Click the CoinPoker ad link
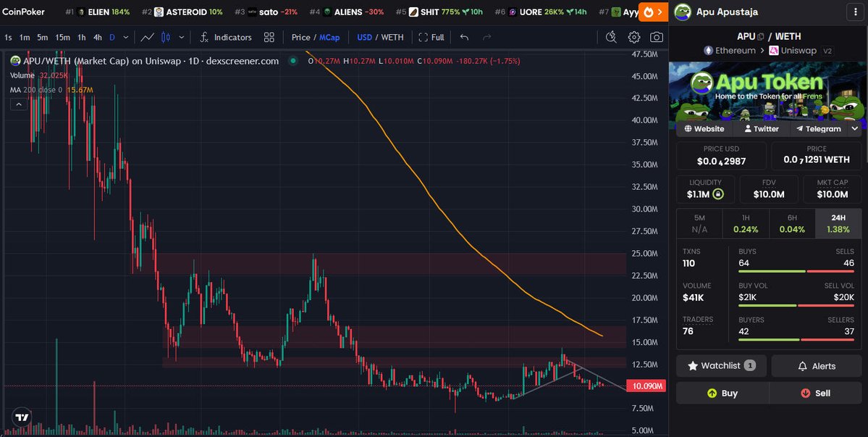 [24, 12]
